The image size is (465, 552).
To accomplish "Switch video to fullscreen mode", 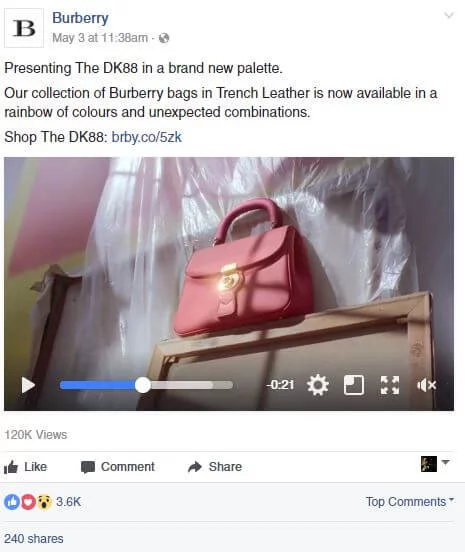I will [390, 385].
